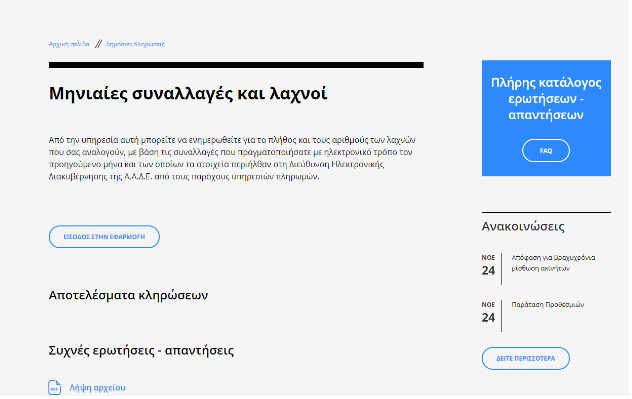Open the FAQ button in blue box
Screen dimensions: 632x399
point(546,151)
